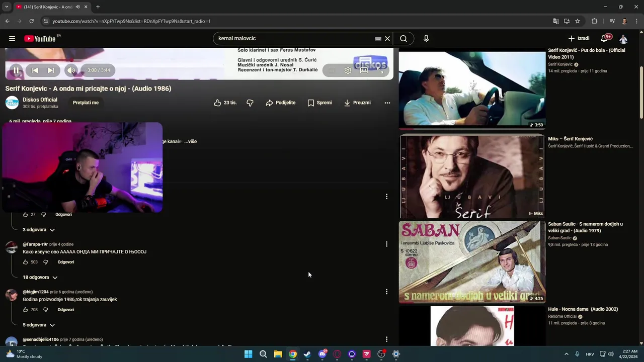Screen dimensions: 644x362
Task: Save video with Spremi button
Action: (319, 103)
